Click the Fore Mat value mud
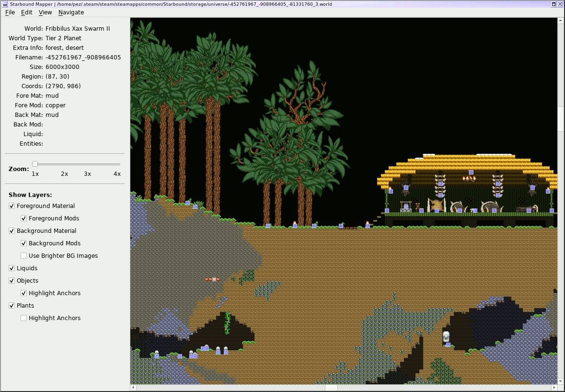The height and width of the screenshot is (392, 565). [x=52, y=96]
